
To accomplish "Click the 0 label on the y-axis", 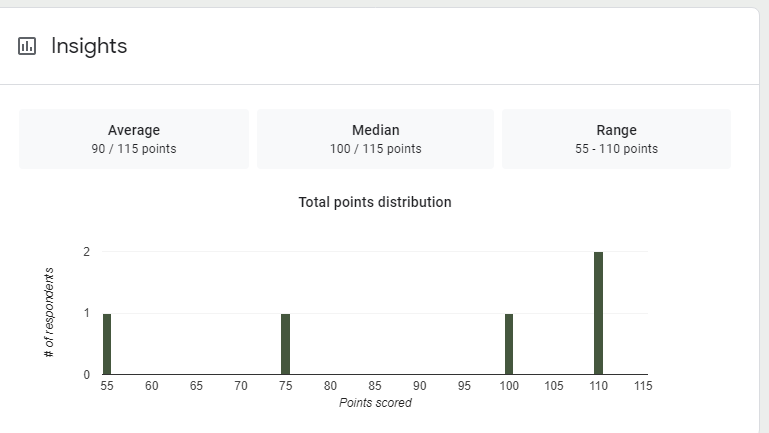I will point(87,375).
